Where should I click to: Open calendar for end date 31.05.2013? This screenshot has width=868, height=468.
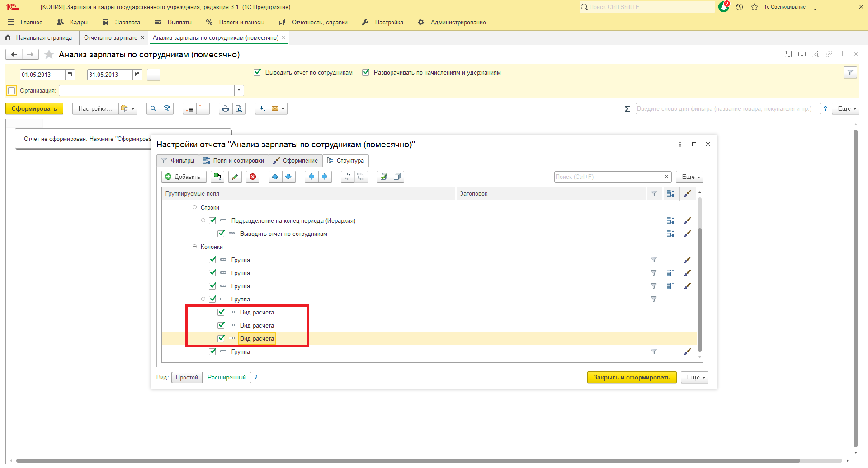(x=137, y=75)
